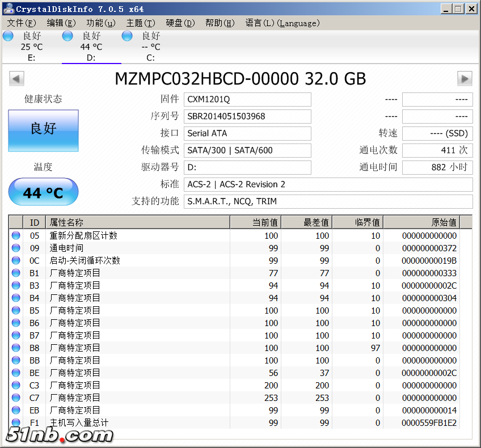This screenshot has height=448, width=481.
Task: Click the 临界值 column header
Action: coord(358,222)
